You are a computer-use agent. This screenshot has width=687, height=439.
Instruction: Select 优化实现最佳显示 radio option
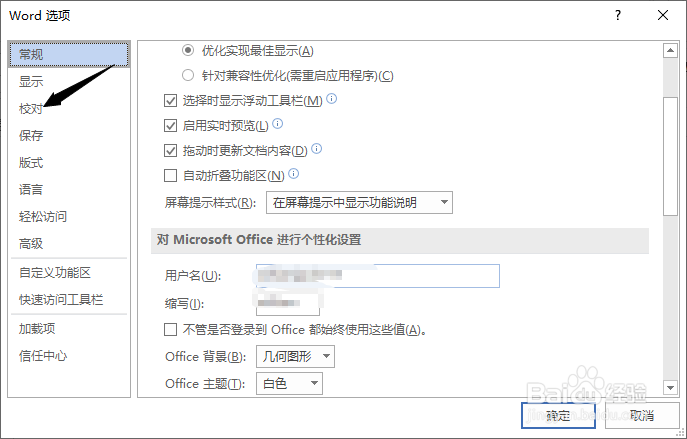tap(188, 50)
